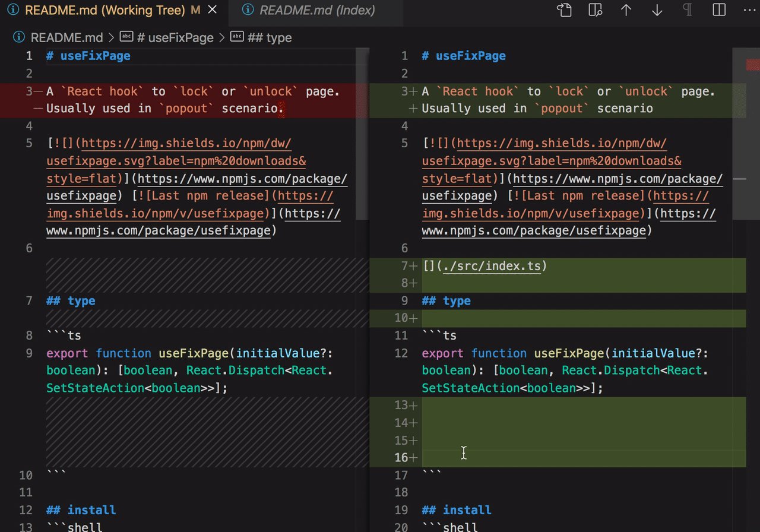
Task: Go to previous change with up arrow
Action: point(626,10)
